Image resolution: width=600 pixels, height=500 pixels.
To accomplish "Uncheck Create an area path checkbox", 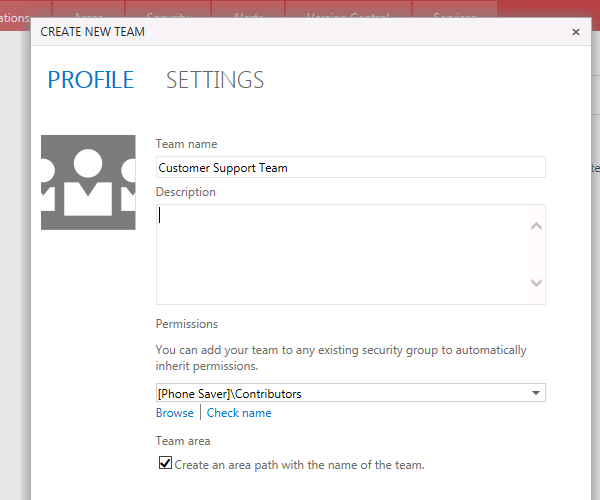I will (x=165, y=463).
